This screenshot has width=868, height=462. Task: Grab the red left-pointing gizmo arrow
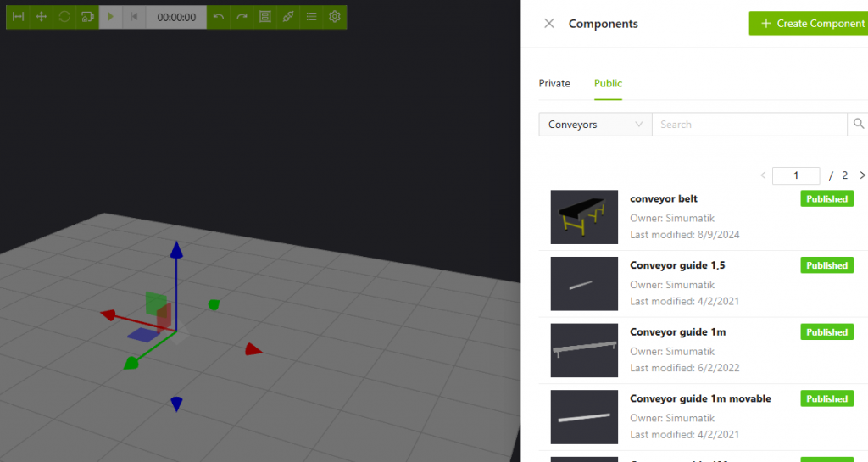[x=108, y=315]
